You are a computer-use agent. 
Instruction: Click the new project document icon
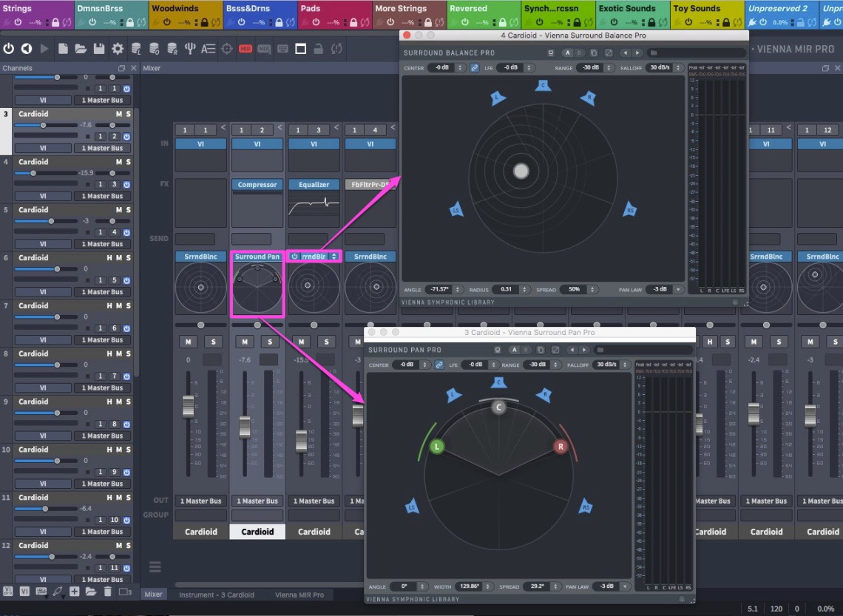coord(63,49)
